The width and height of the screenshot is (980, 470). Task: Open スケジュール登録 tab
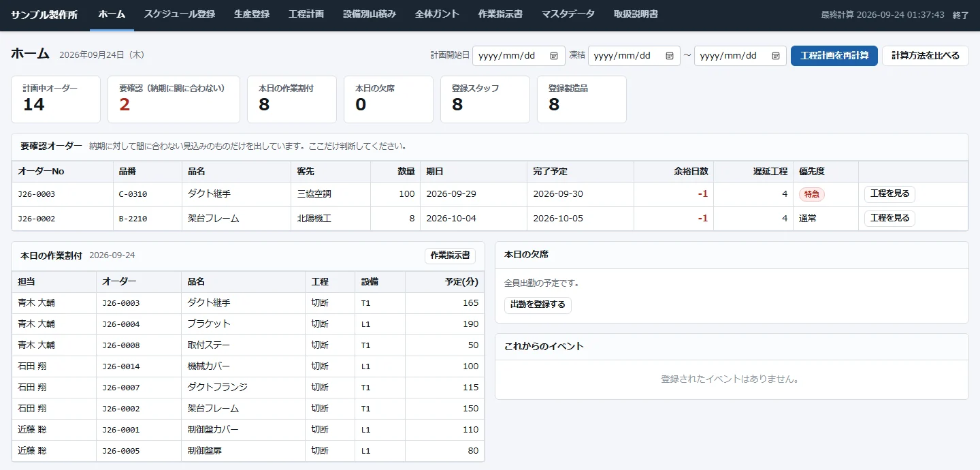(x=179, y=14)
